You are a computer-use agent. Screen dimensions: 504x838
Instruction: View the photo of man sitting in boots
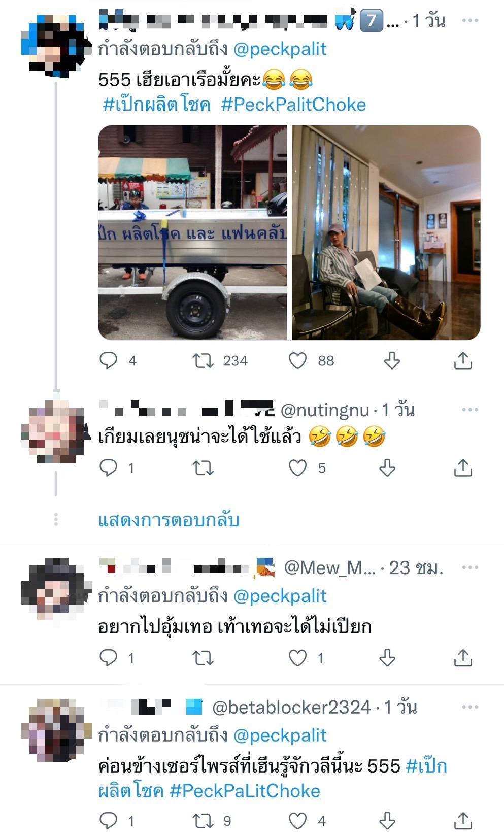pos(386,232)
